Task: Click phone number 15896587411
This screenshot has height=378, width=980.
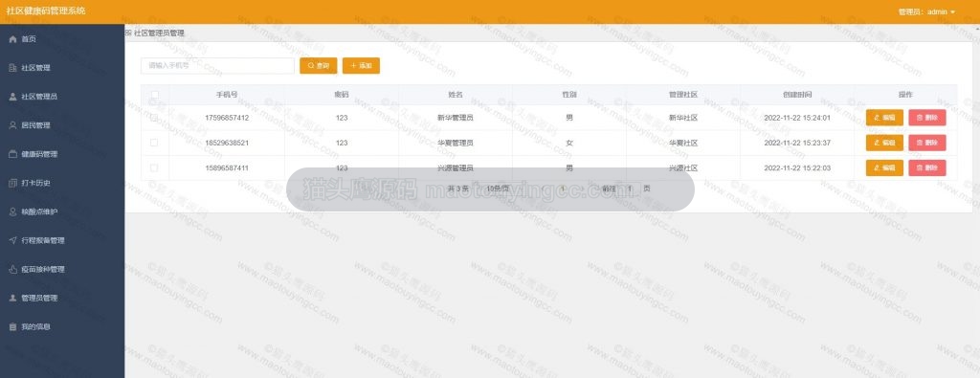Action: tap(227, 168)
